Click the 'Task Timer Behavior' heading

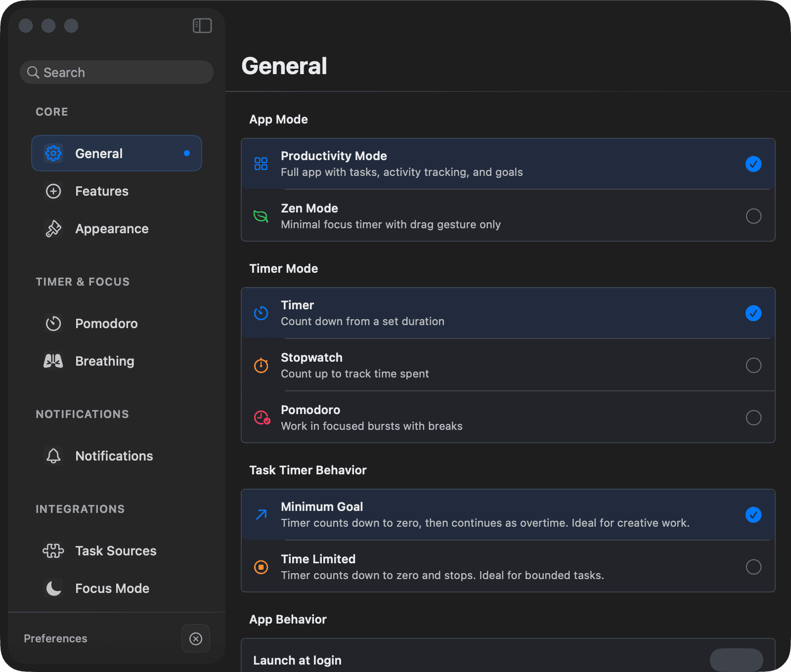pyautogui.click(x=308, y=470)
